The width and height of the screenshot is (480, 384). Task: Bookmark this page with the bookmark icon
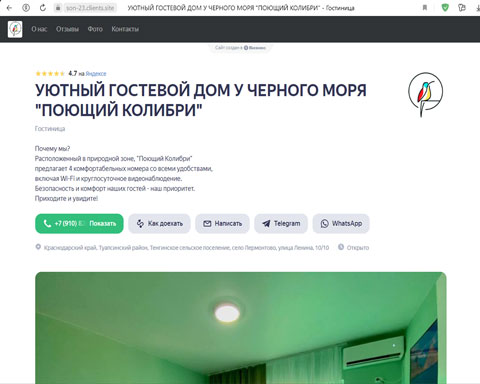[x=425, y=8]
